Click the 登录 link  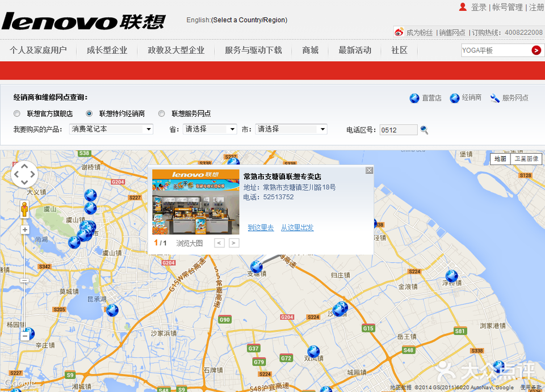tap(479, 7)
